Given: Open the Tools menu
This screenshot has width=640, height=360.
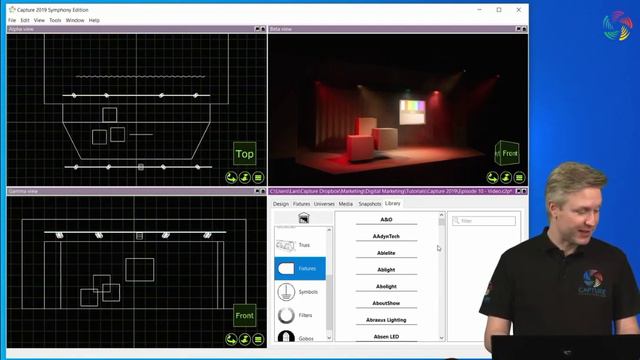Looking at the screenshot, I should [55, 20].
